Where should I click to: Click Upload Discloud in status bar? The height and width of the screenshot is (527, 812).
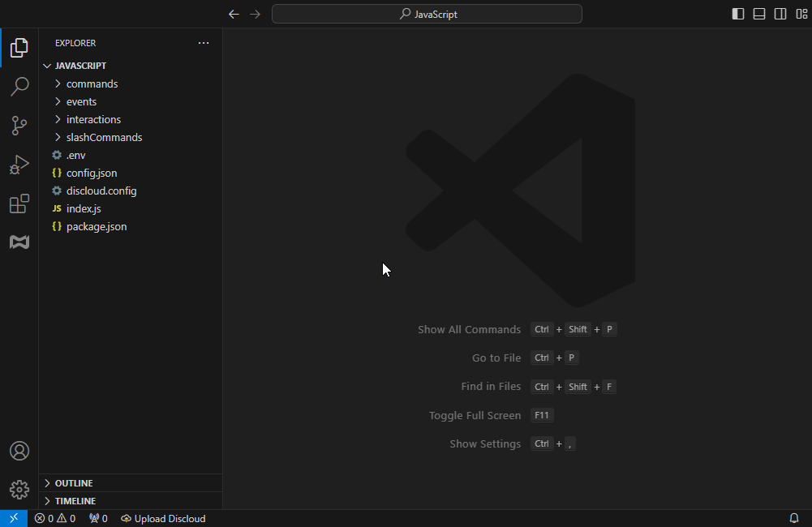coord(163,519)
